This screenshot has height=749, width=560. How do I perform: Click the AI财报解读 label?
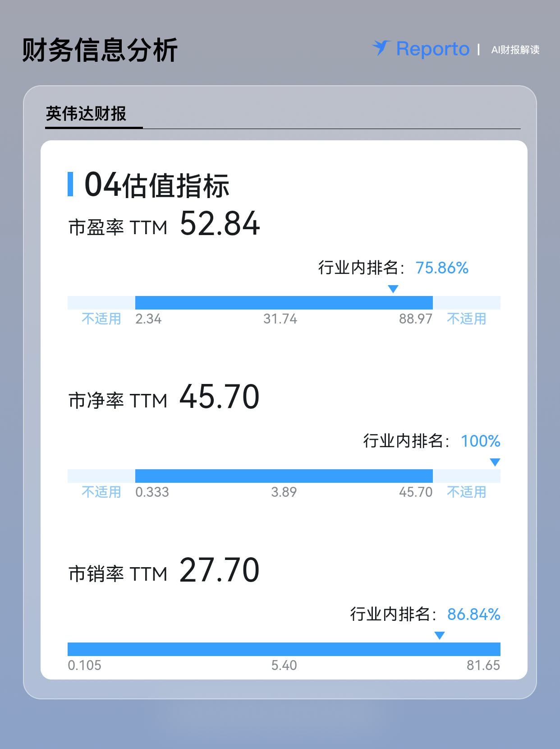[515, 50]
